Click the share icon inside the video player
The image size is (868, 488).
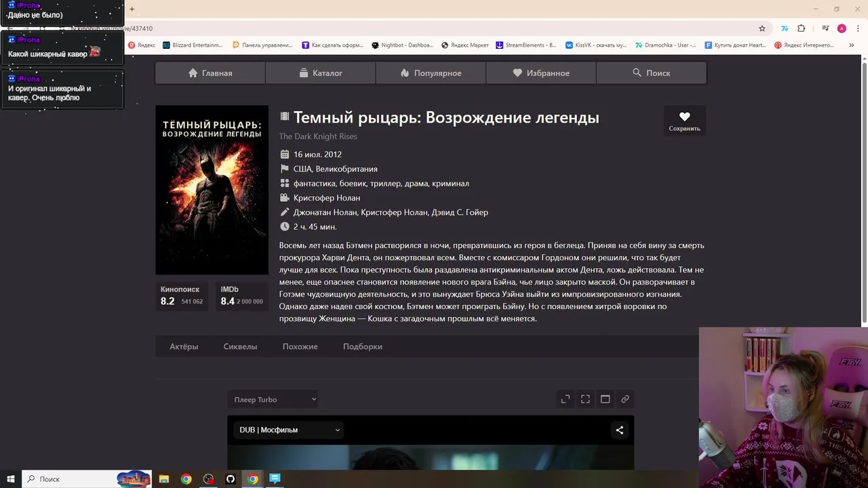tap(619, 430)
